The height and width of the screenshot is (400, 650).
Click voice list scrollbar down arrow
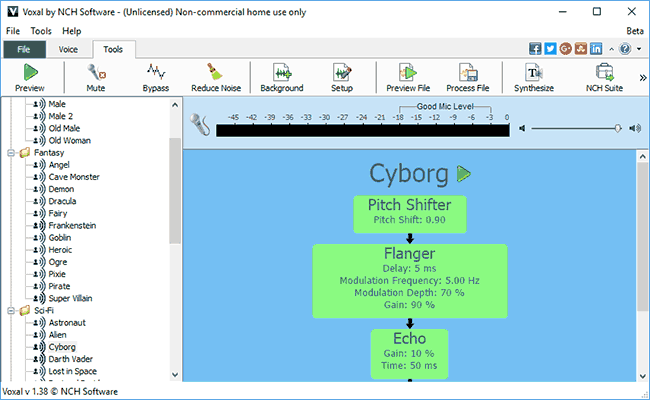click(x=175, y=375)
